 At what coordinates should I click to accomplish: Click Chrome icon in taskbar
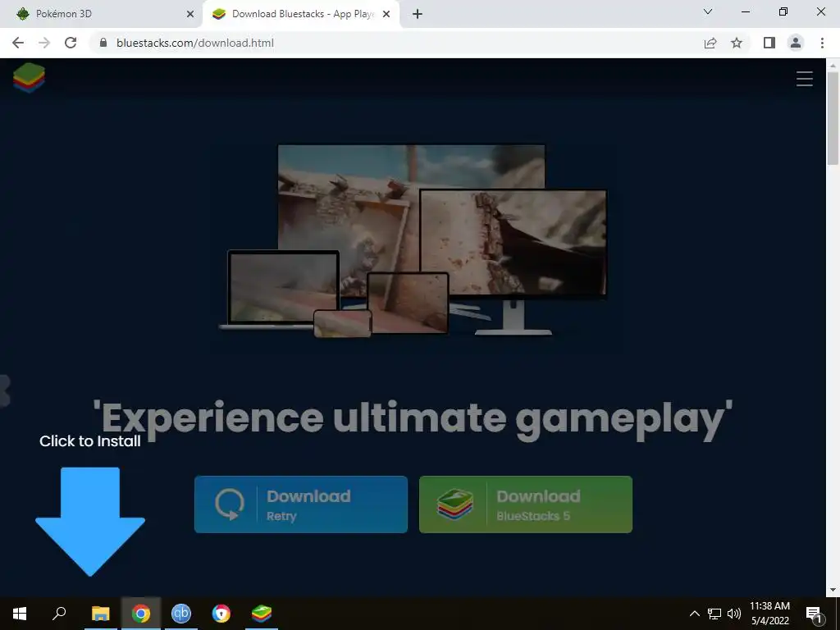click(141, 614)
